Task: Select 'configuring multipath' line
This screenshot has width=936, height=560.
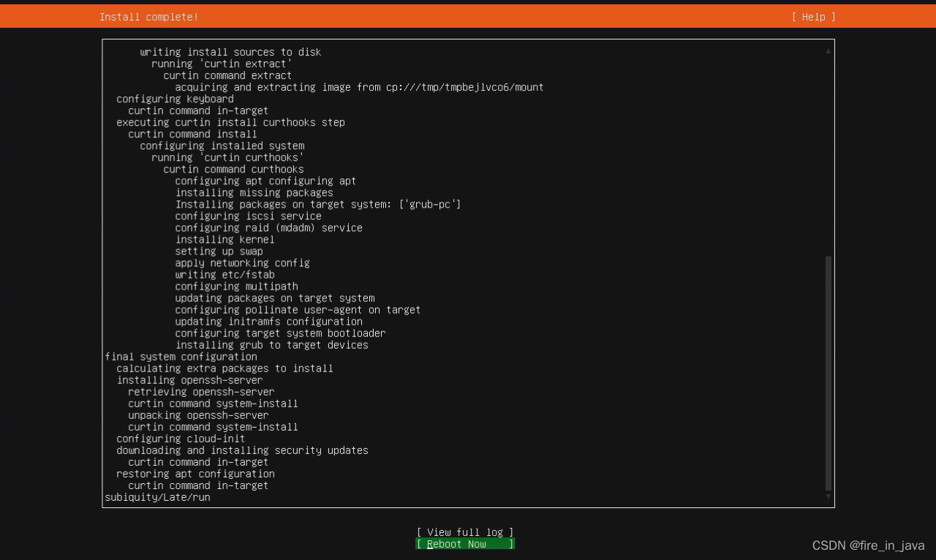Action: pos(237,286)
